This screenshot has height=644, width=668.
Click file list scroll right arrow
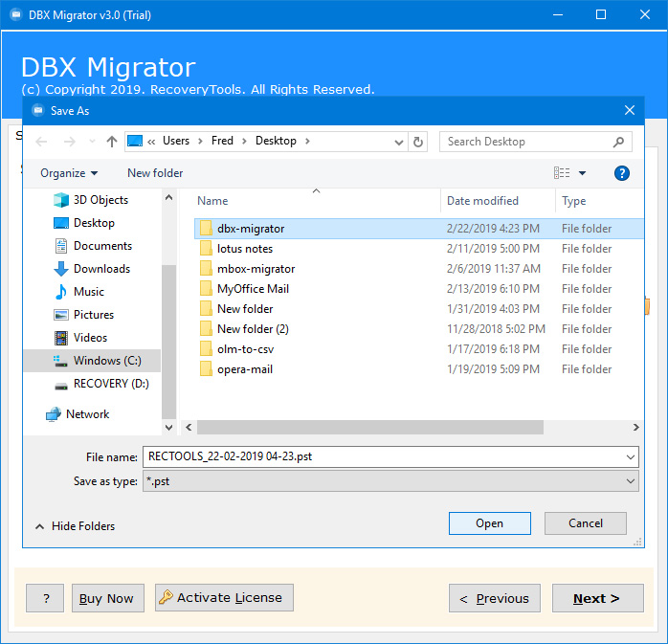click(635, 427)
